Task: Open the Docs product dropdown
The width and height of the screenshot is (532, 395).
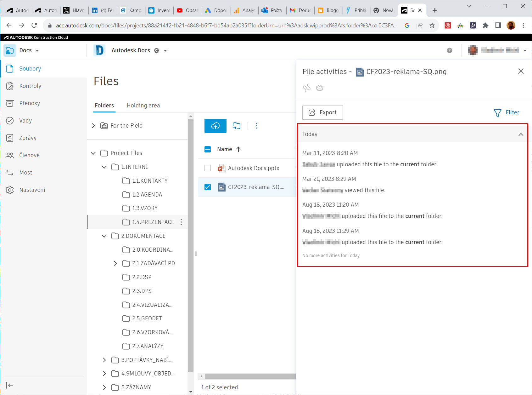Action: pos(29,50)
